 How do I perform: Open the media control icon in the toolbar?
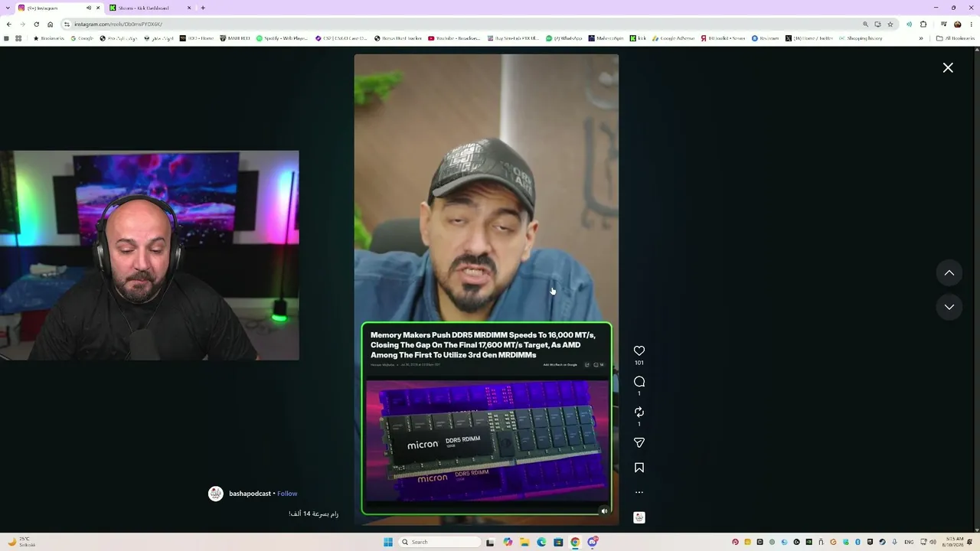(x=943, y=24)
